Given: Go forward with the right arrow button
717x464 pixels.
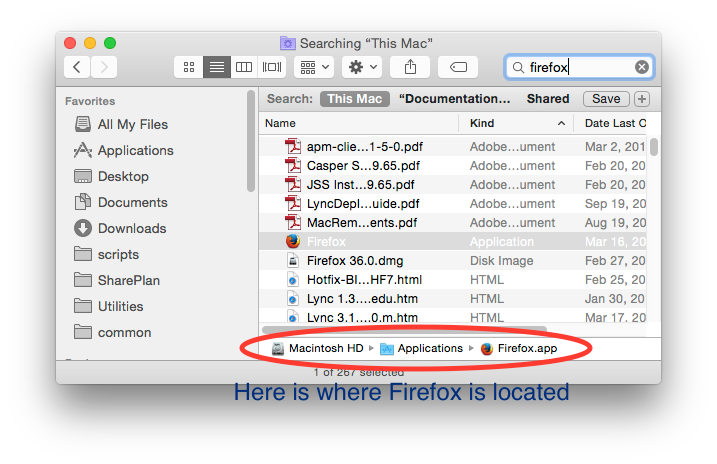Looking at the screenshot, I should (104, 67).
